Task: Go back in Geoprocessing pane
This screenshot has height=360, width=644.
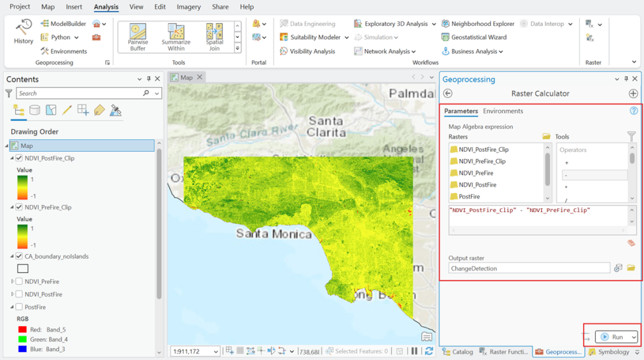Action: pos(448,93)
